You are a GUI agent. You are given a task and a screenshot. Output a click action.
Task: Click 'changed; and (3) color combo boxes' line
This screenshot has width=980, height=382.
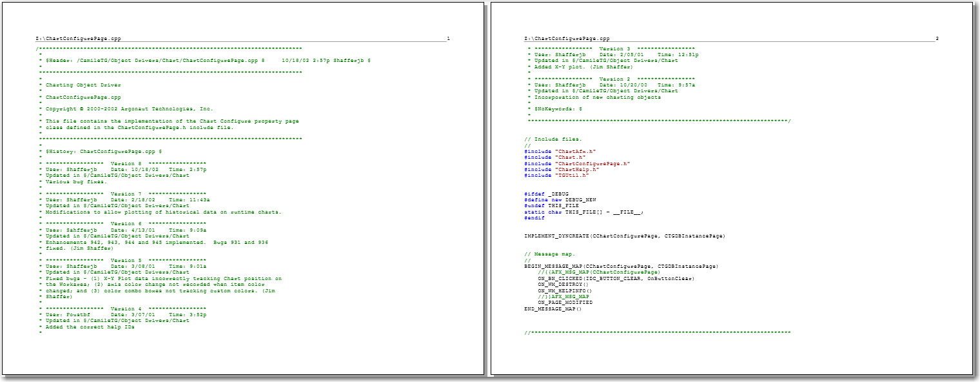158,290
